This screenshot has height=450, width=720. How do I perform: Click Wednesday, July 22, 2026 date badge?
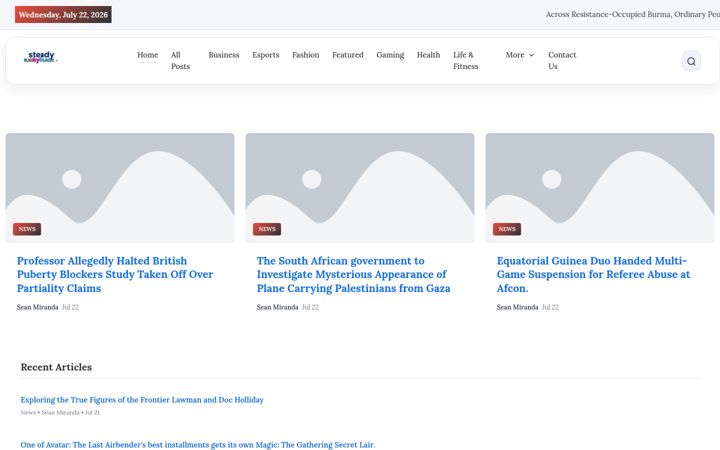63,15
